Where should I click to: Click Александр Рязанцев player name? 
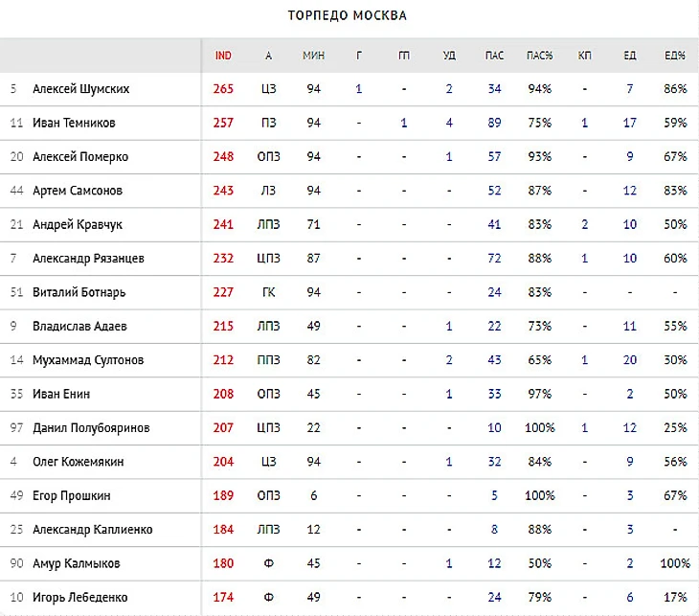(x=88, y=259)
